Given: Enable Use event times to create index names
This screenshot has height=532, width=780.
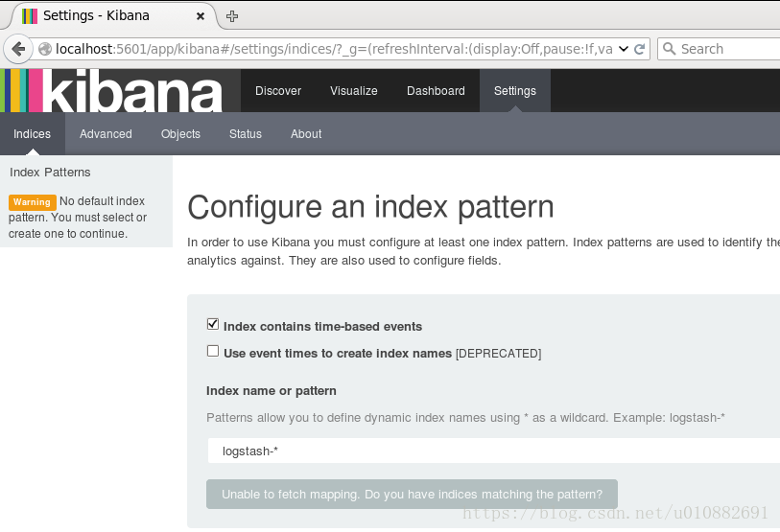Looking at the screenshot, I should pyautogui.click(x=213, y=351).
